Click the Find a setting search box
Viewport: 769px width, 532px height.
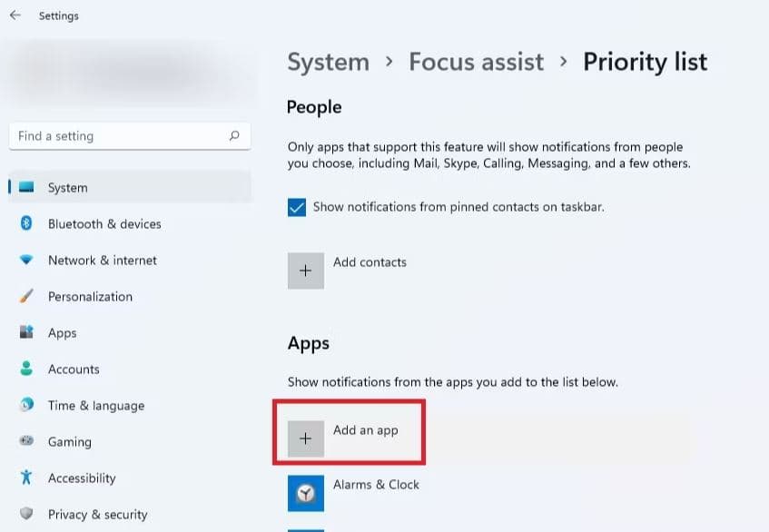tap(118, 136)
